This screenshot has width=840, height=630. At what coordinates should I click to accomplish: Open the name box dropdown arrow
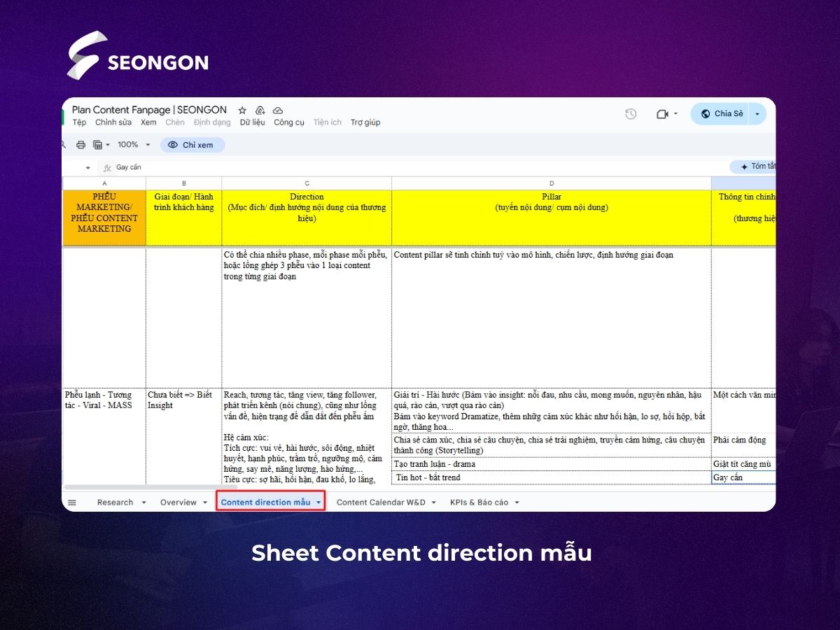(x=87, y=168)
